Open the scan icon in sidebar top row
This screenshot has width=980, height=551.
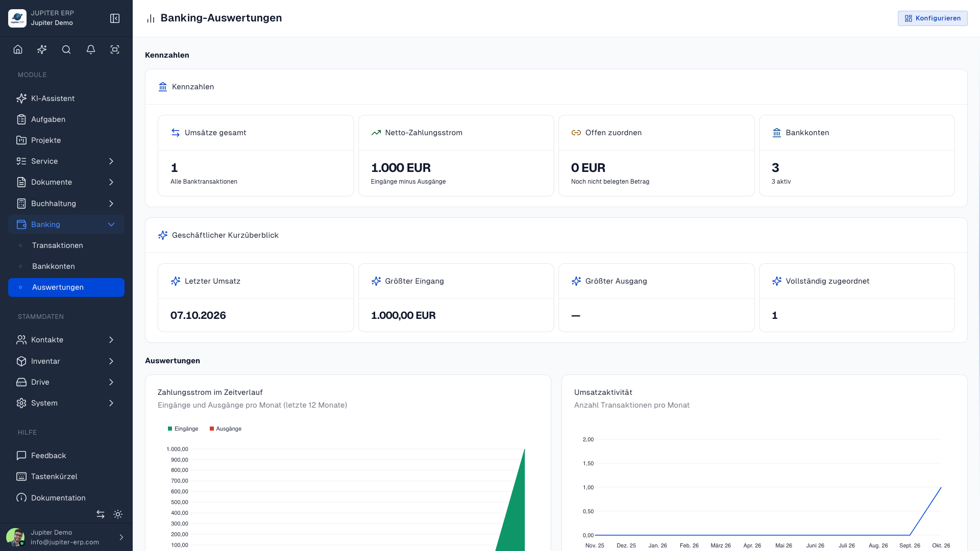(115, 49)
